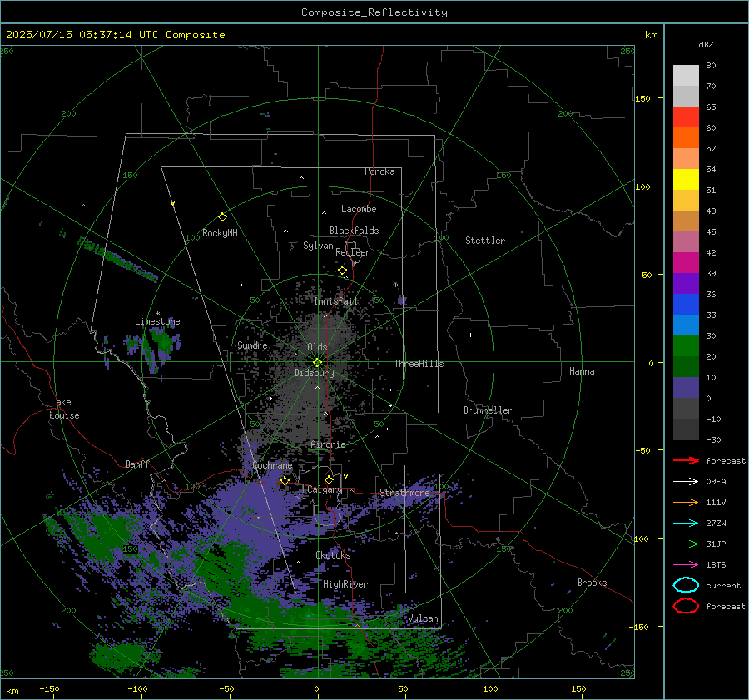Viewport: 749px width, 700px height.
Task: Click the Blackfalds city label
Action: pos(354,231)
